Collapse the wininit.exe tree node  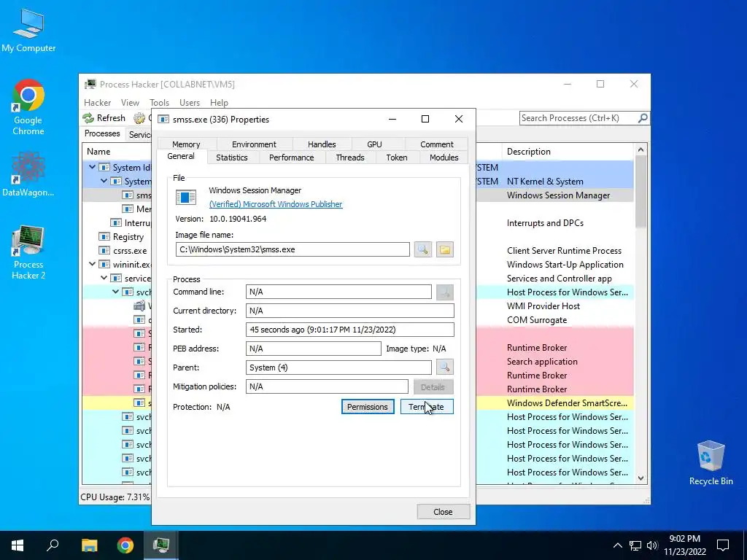(93, 264)
